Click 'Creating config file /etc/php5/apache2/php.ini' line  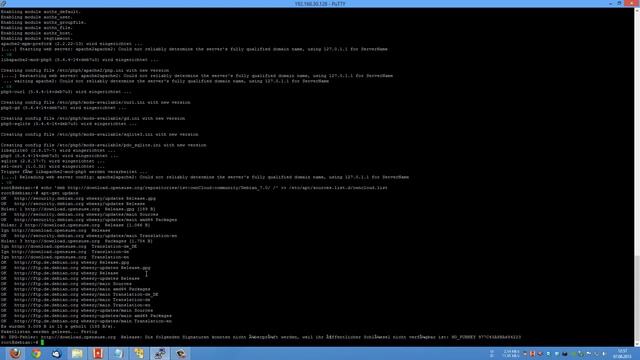pyautogui.click(x=85, y=70)
